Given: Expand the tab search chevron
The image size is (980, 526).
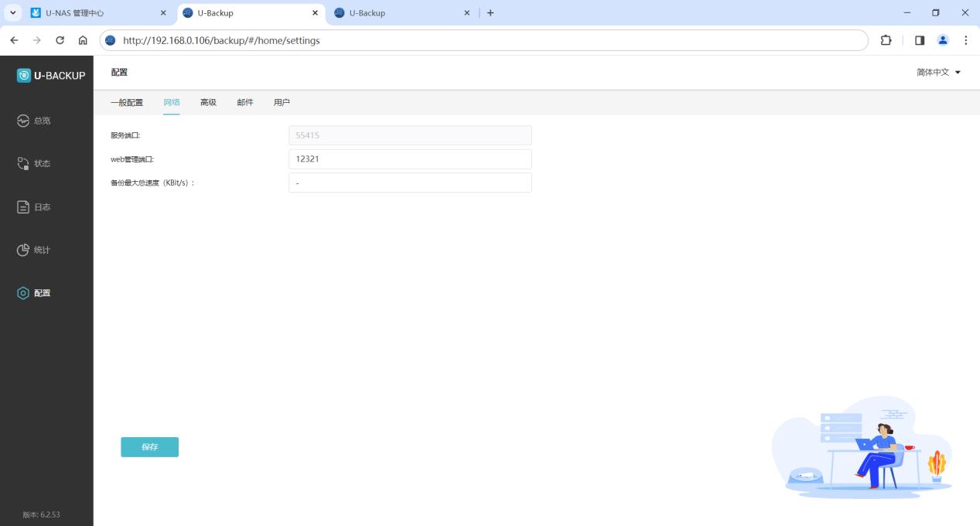Looking at the screenshot, I should [x=13, y=13].
